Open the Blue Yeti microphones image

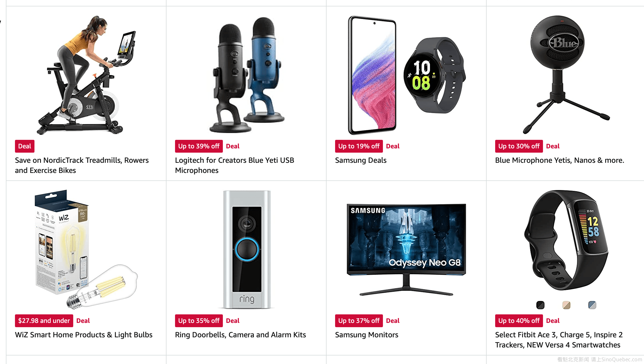[x=246, y=75]
